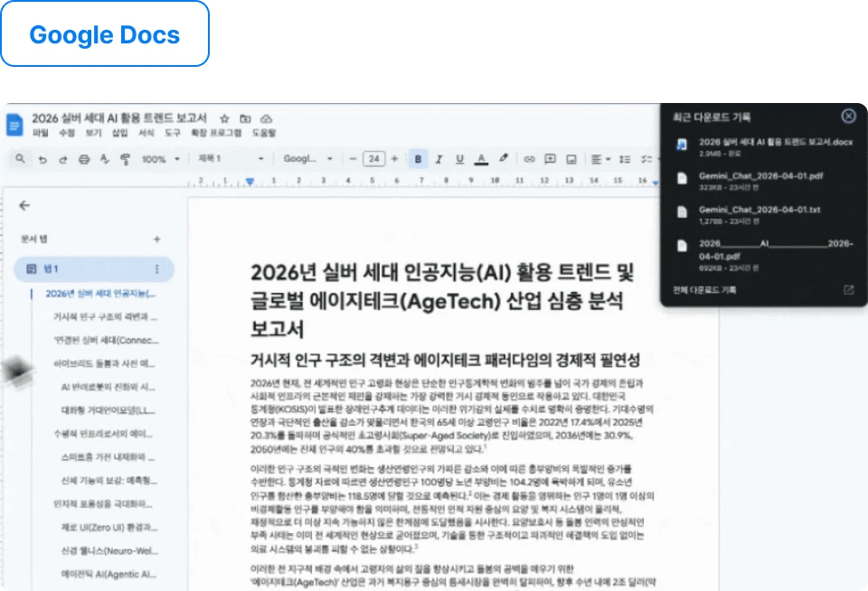The width and height of the screenshot is (868, 591).
Task: Jump to outline heading 2026년 실버 세대 인공지능
Action: click(x=100, y=294)
